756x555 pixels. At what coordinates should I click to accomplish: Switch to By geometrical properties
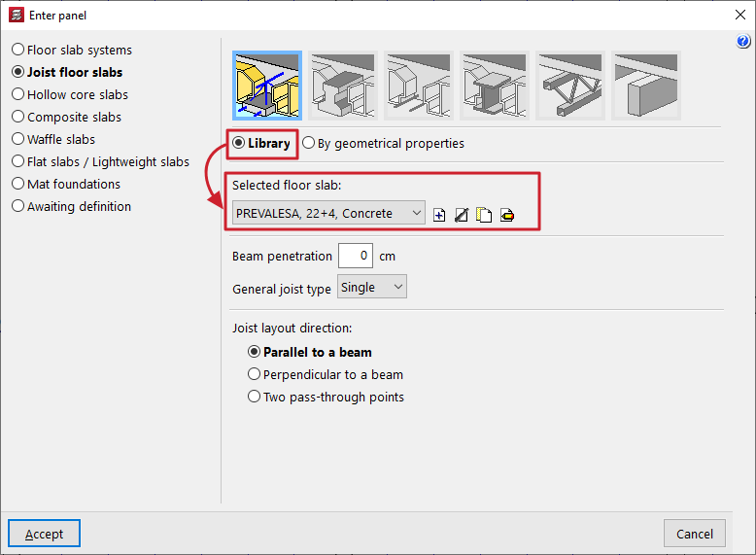[x=383, y=143]
